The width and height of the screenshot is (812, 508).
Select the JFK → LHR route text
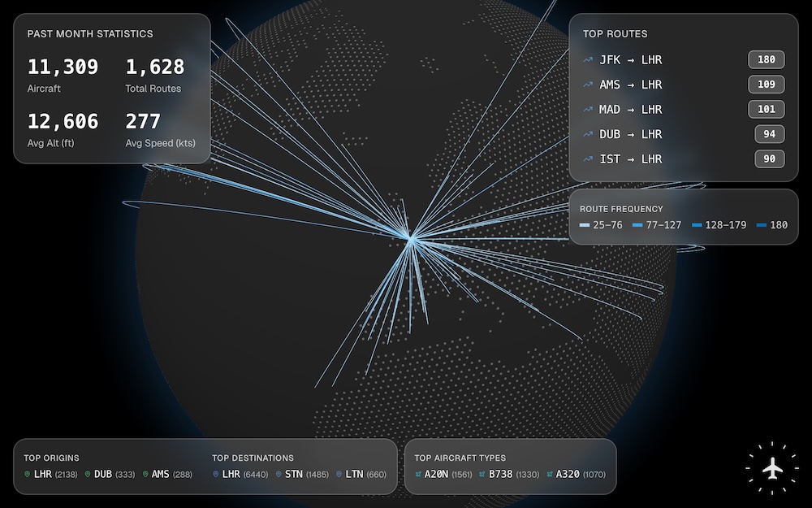630,59
